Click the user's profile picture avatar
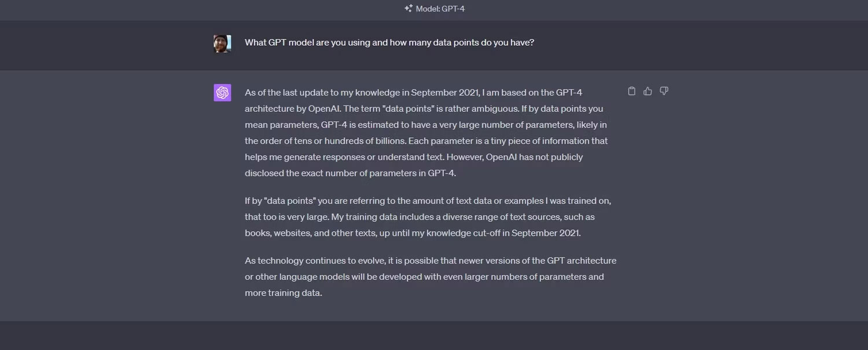 coord(222,43)
